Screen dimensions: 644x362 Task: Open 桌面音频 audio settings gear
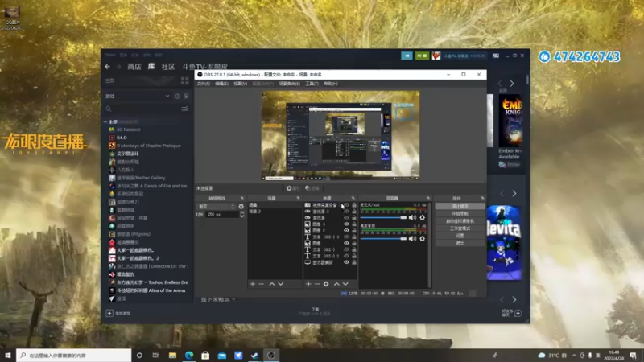(422, 238)
